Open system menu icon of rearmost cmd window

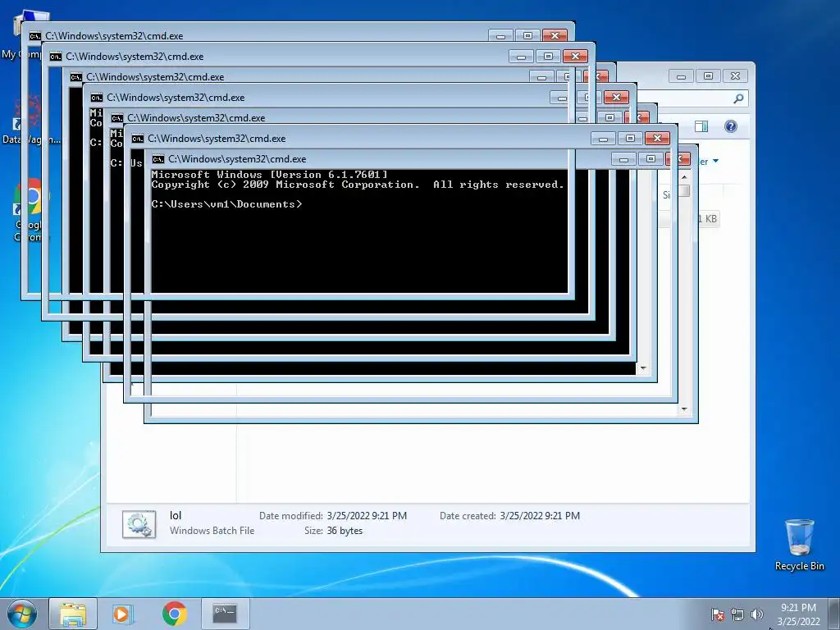pos(34,36)
